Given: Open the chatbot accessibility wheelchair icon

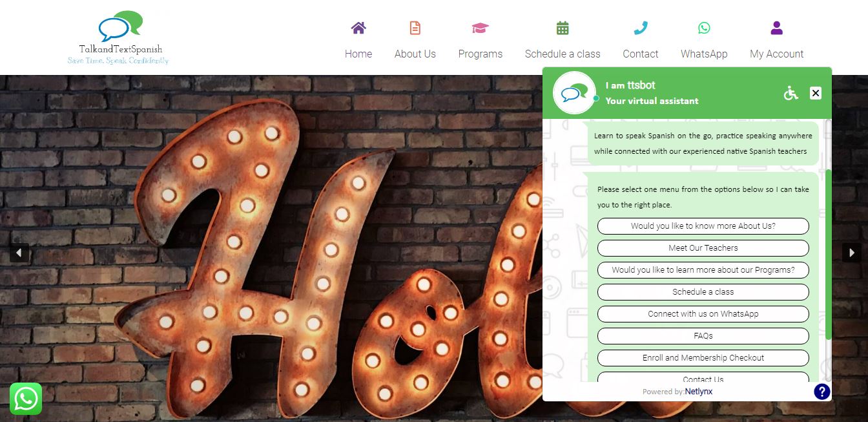Looking at the screenshot, I should pos(791,93).
